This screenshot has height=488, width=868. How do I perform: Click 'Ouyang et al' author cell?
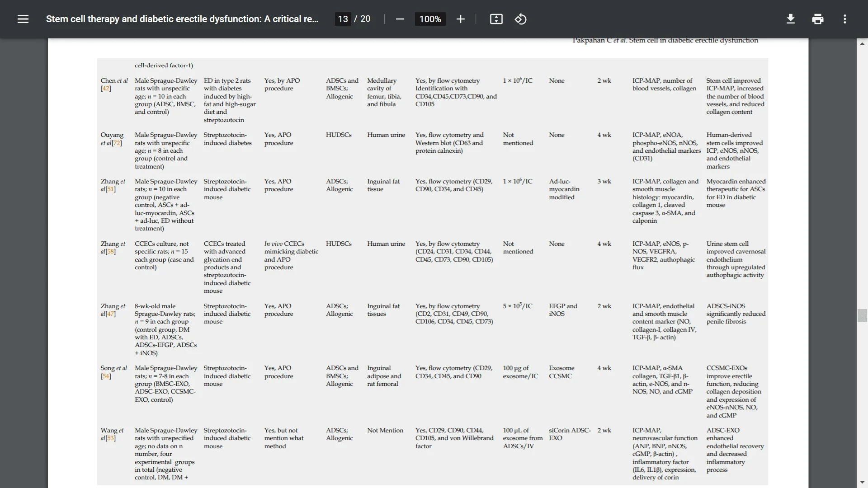point(112,139)
